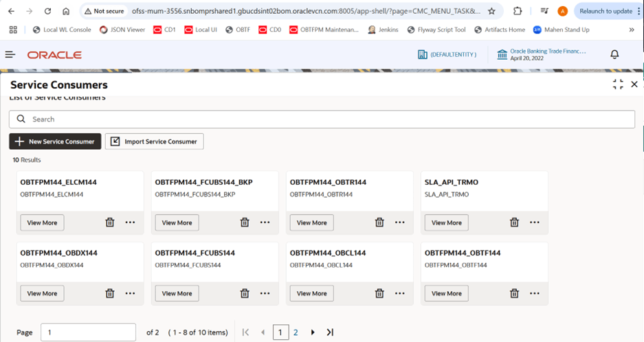View More on OBTFPM144_OBCL144 card
Image resolution: width=644 pixels, height=342 pixels.
(312, 293)
